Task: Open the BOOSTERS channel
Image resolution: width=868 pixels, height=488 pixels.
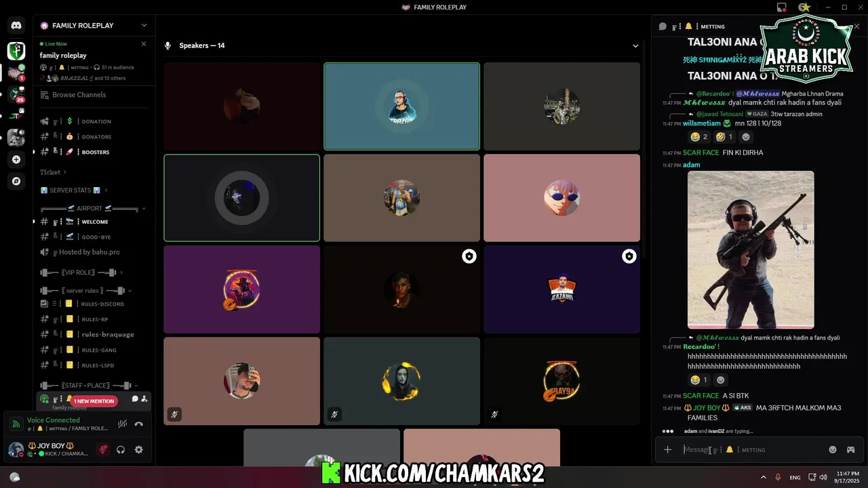Action: pos(94,152)
